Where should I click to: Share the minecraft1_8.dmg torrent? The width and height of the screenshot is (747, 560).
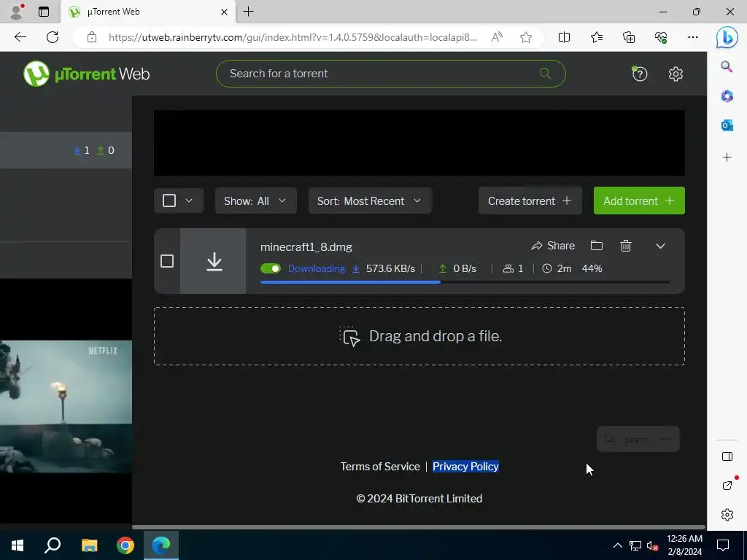coord(553,246)
